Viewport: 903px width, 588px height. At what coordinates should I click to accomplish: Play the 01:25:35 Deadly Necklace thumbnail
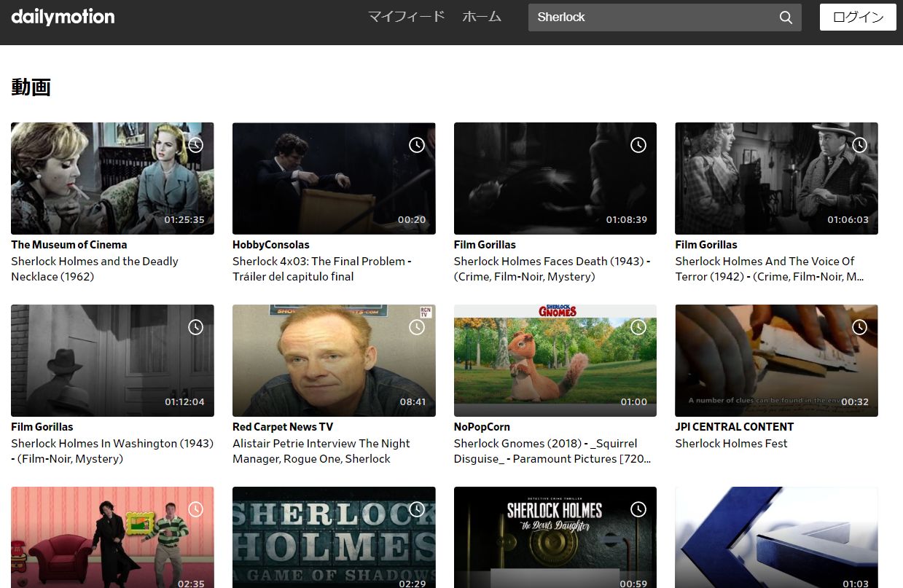click(x=112, y=179)
